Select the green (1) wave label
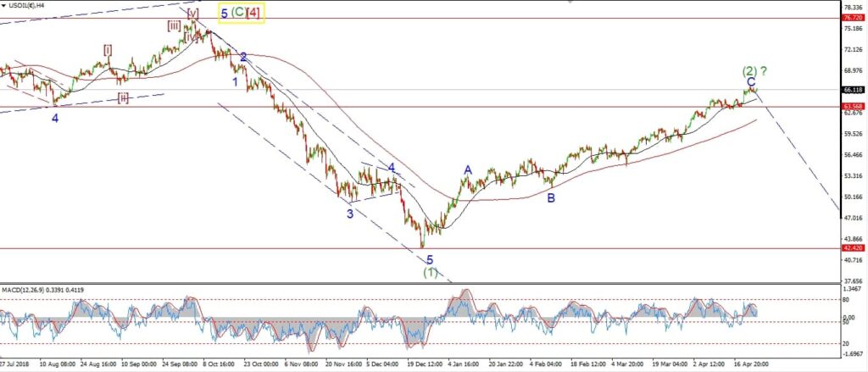This screenshot has height=372, width=868. coord(430,272)
